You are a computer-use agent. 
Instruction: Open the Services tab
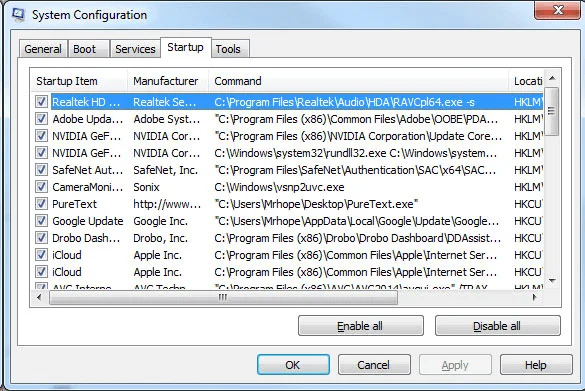pos(135,49)
